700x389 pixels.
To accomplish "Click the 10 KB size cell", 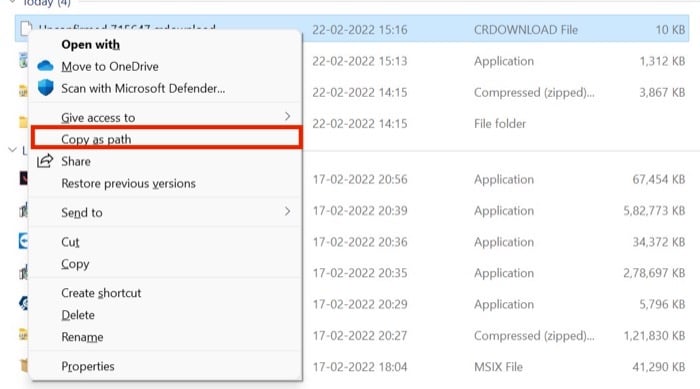I will click(670, 30).
